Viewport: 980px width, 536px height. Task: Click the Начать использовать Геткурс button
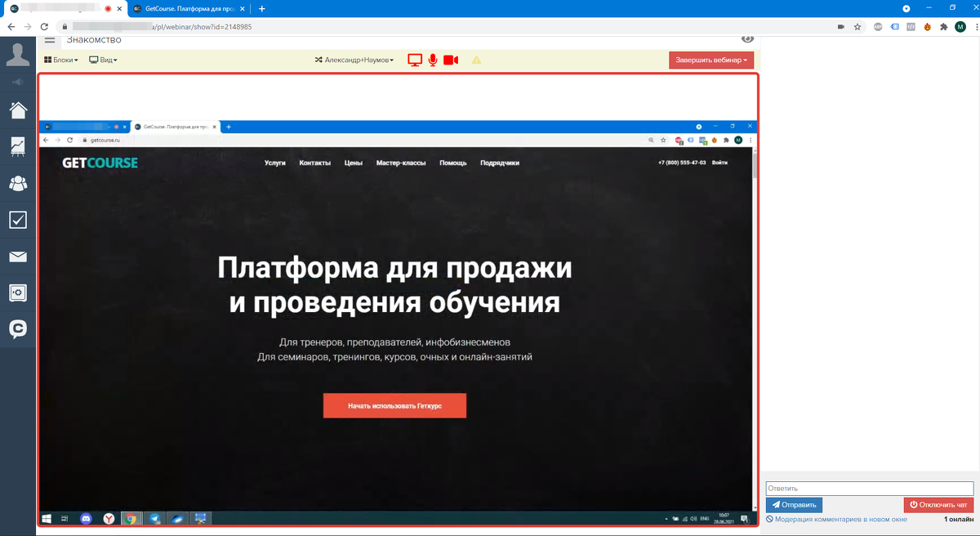click(x=394, y=406)
